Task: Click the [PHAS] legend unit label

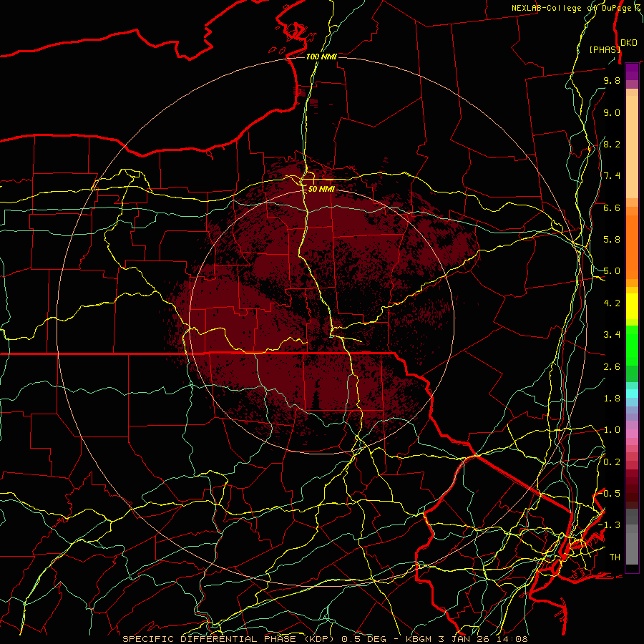Action: coord(605,49)
